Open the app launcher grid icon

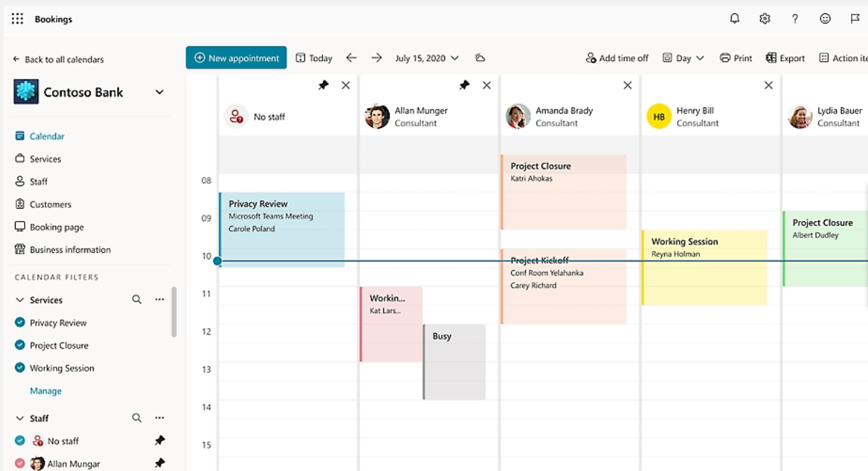[x=18, y=18]
